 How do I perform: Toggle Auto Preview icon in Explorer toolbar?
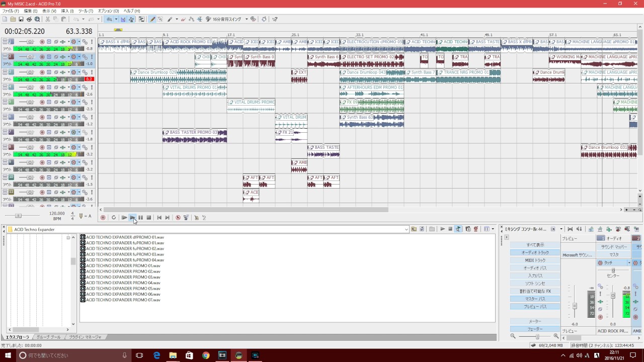[458, 229]
